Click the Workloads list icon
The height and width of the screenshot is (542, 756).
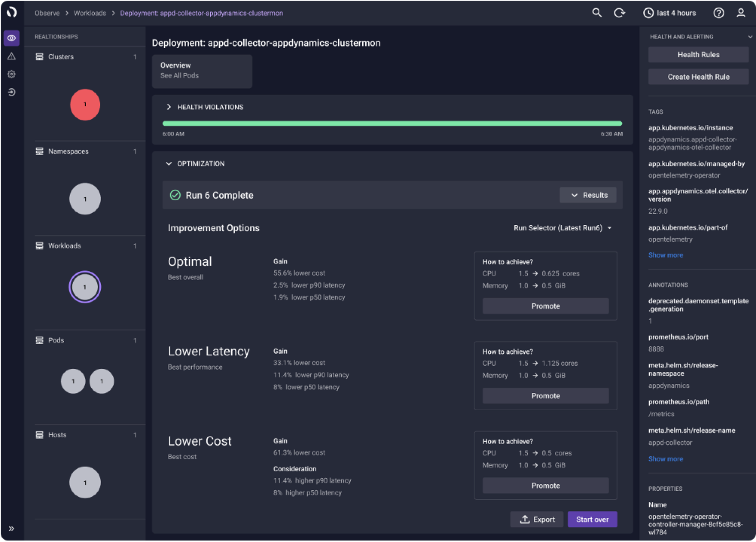pyautogui.click(x=39, y=246)
